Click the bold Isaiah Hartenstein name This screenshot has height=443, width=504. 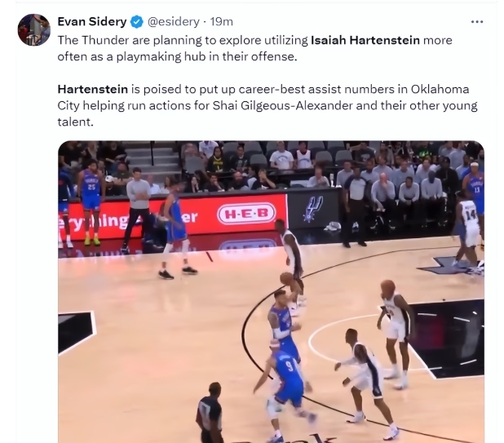pyautogui.click(x=365, y=40)
